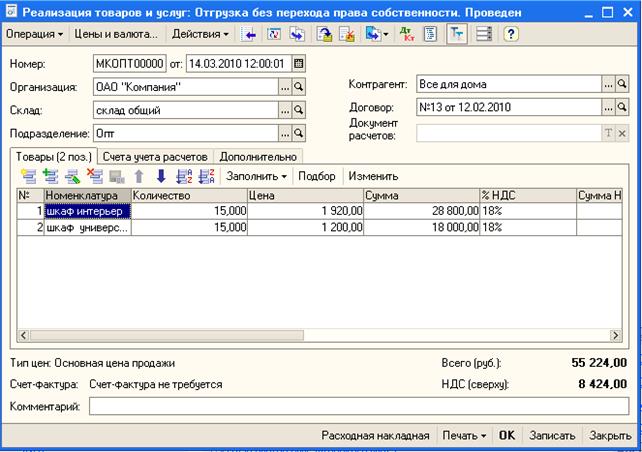Image resolution: width=642 pixels, height=452 pixels.
Task: Open calendar picker next to date field
Action: (x=298, y=63)
